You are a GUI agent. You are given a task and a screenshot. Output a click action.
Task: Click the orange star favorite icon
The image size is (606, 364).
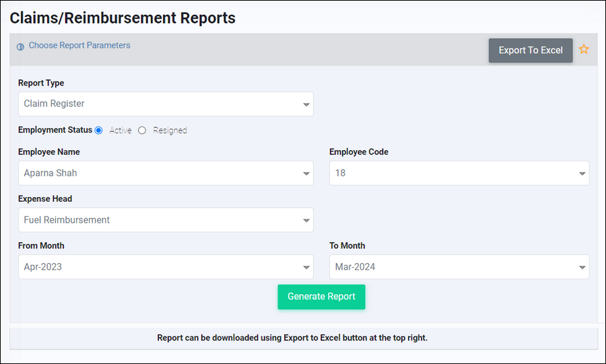(x=584, y=50)
